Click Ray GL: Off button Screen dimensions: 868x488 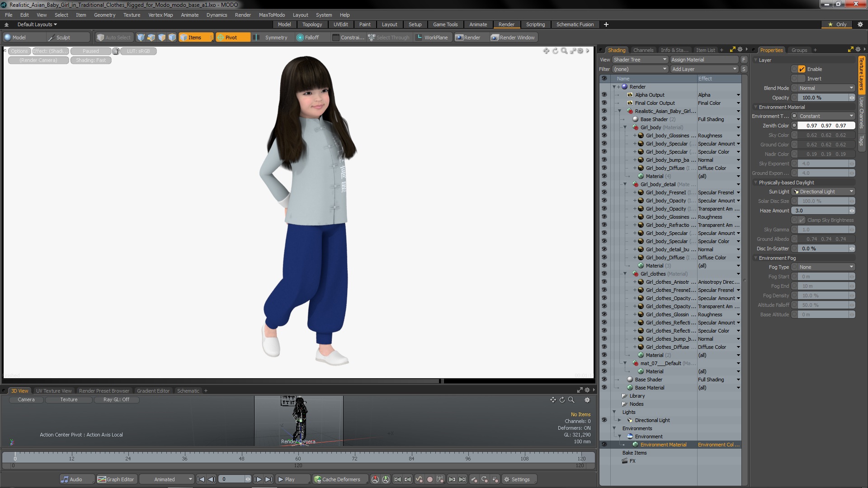click(116, 399)
